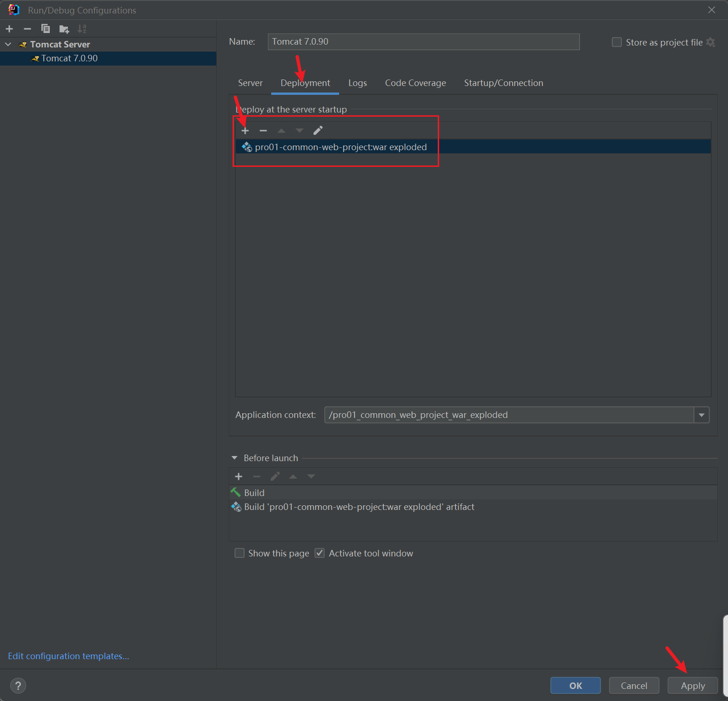Add deployment artifact with plus icon
Viewport: 728px width, 701px height.
[x=245, y=131]
